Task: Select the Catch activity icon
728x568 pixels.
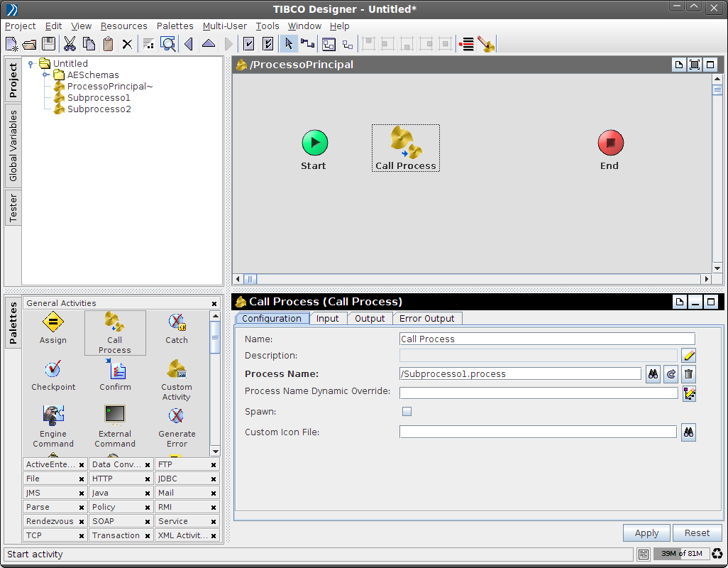Action: 176,324
